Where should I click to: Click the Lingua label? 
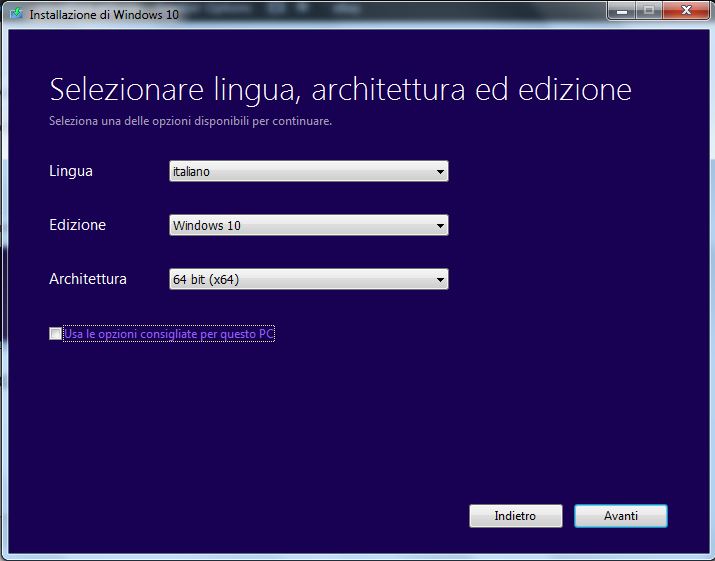(x=71, y=171)
